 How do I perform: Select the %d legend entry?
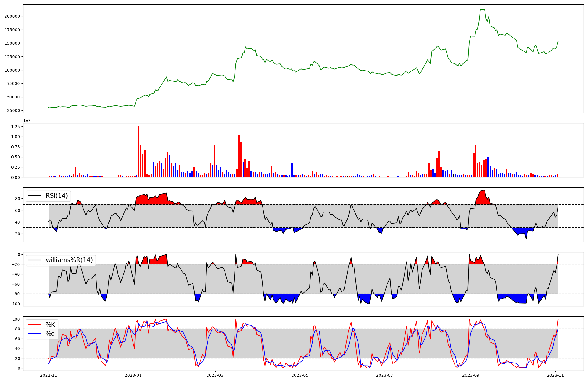(x=50, y=334)
